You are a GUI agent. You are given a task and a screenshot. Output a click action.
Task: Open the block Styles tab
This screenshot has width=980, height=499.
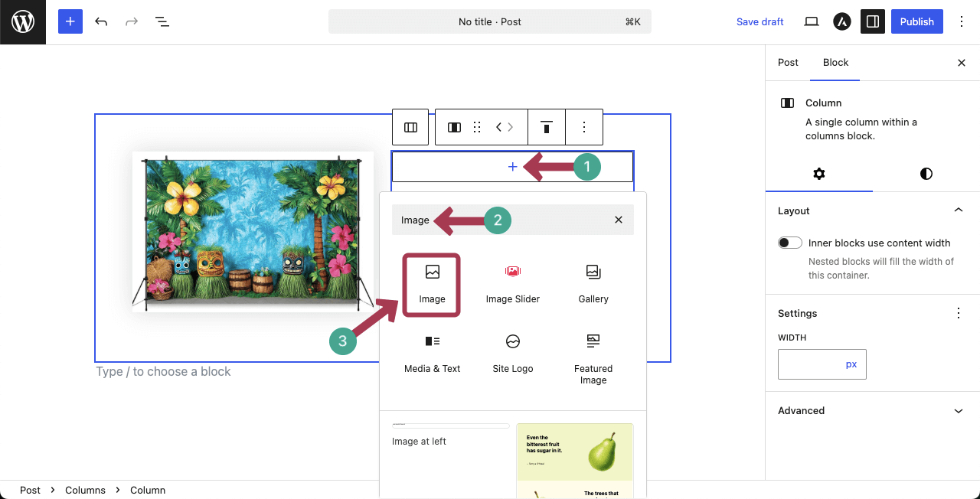[926, 174]
